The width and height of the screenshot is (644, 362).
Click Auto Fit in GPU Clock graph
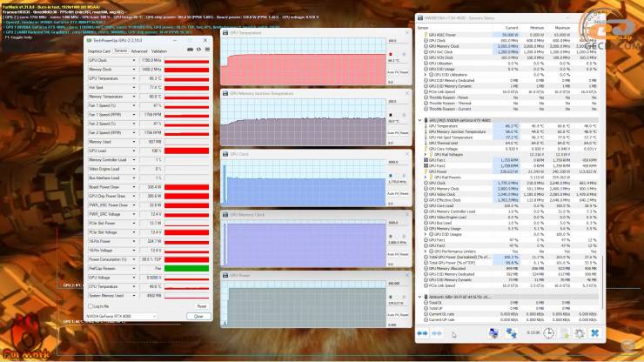tap(392, 193)
